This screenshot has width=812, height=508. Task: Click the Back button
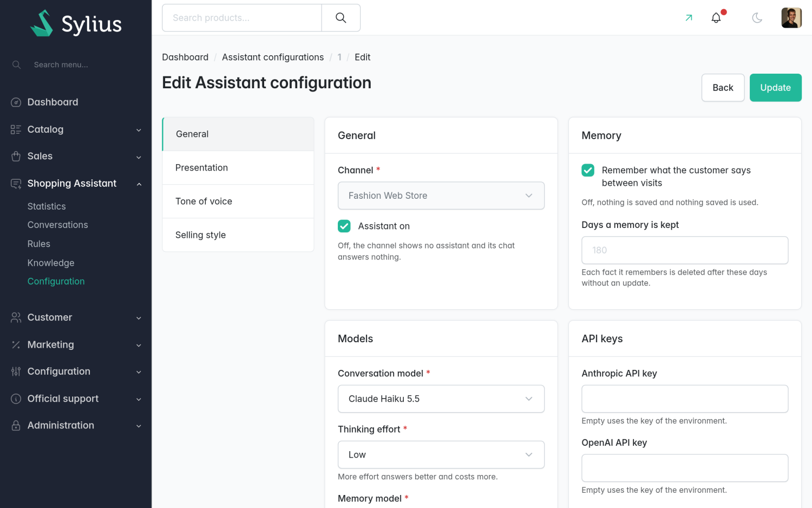tap(723, 88)
